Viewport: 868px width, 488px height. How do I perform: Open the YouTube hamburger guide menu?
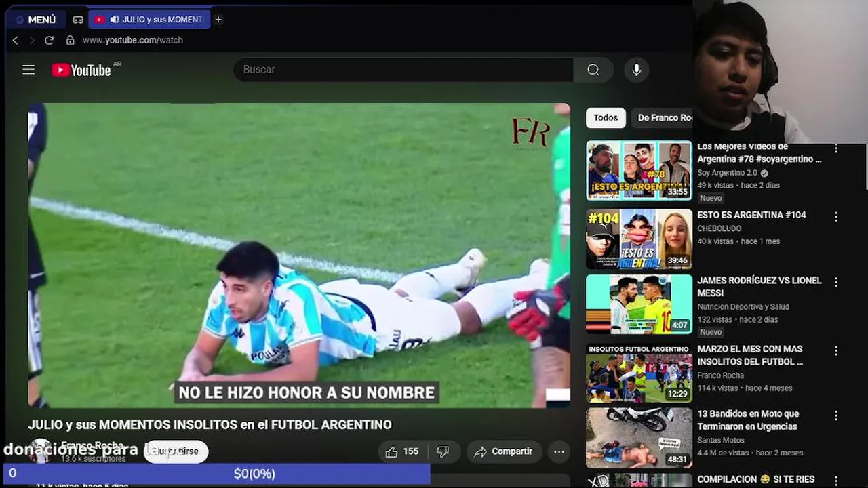[28, 70]
